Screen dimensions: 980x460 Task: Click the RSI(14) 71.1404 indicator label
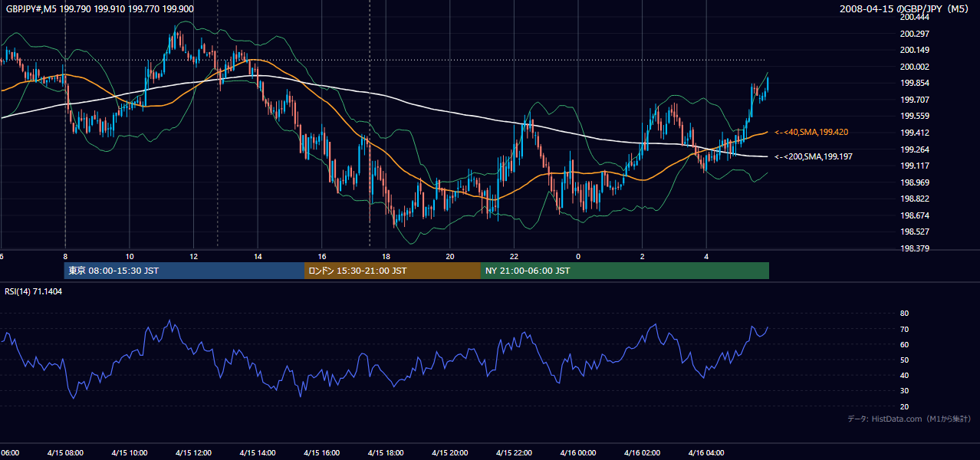pos(34,291)
